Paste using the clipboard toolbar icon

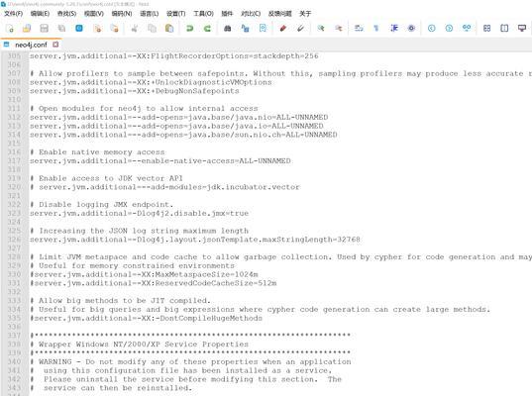(x=169, y=29)
